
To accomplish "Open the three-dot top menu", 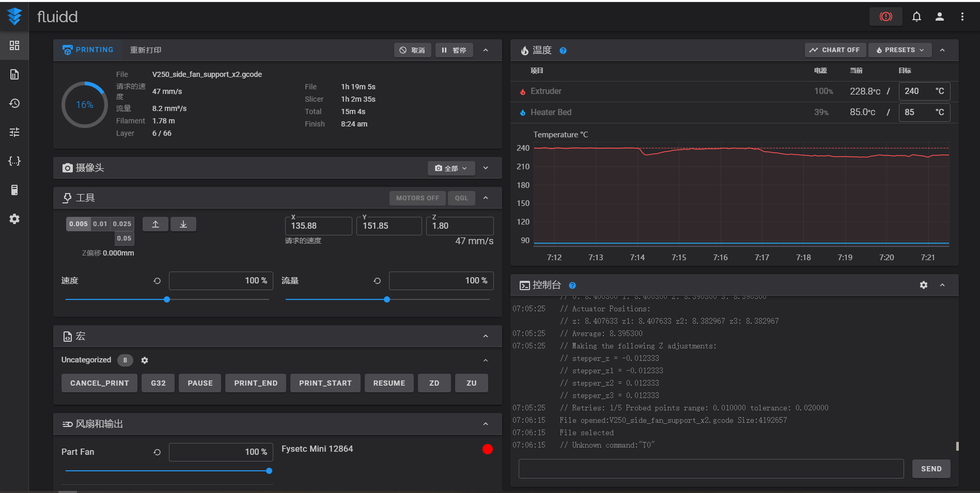I will pyautogui.click(x=962, y=17).
